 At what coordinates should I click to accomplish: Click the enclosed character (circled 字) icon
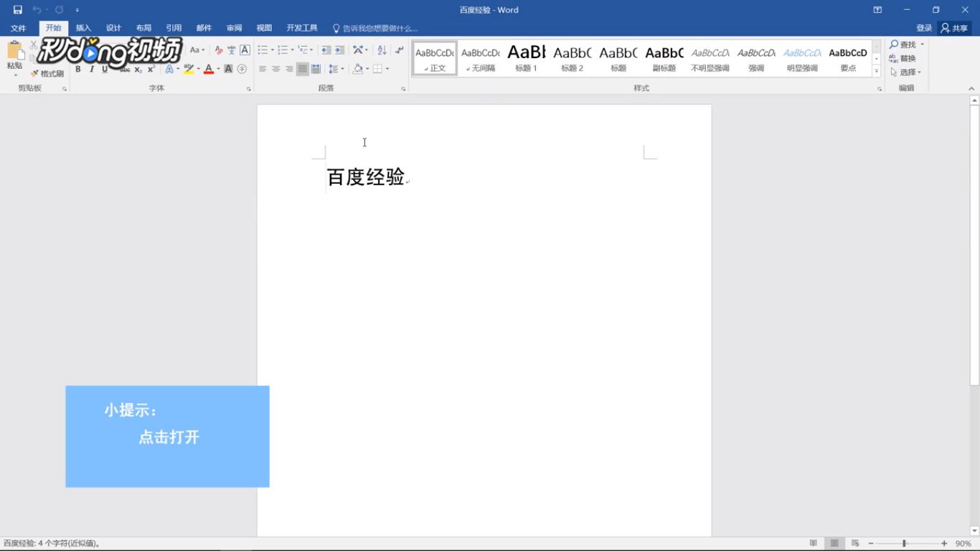coord(242,70)
